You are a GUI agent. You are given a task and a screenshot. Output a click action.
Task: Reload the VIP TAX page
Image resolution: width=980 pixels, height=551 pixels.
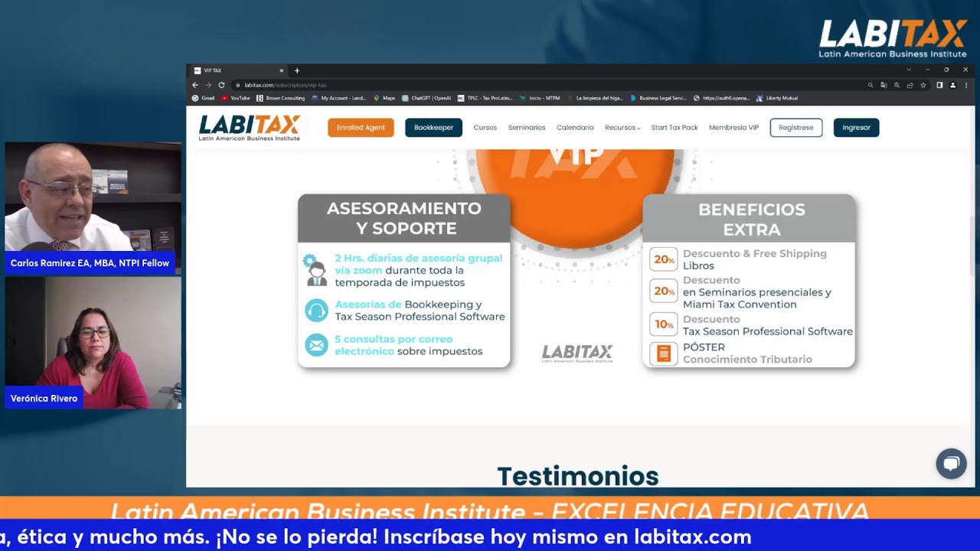221,85
